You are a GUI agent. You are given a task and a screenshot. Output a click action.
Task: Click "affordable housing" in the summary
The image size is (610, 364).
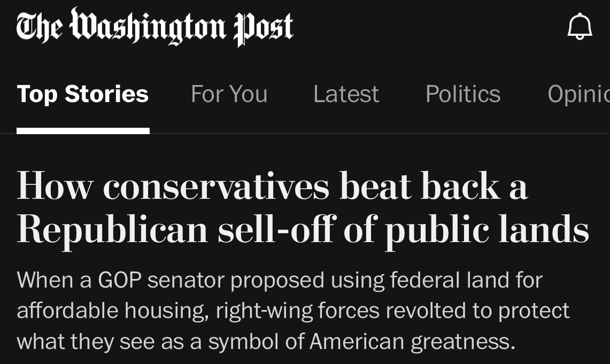[112, 311]
